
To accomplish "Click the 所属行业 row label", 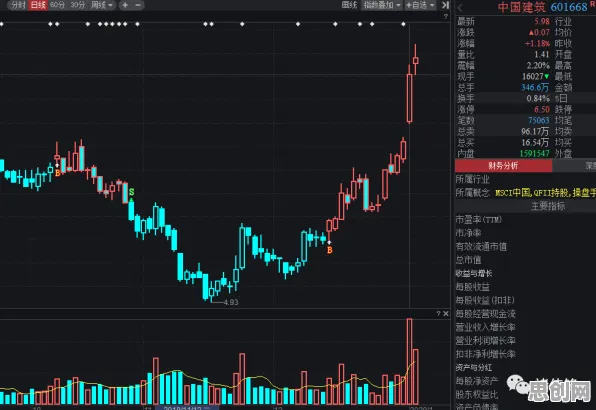I will (x=472, y=179).
